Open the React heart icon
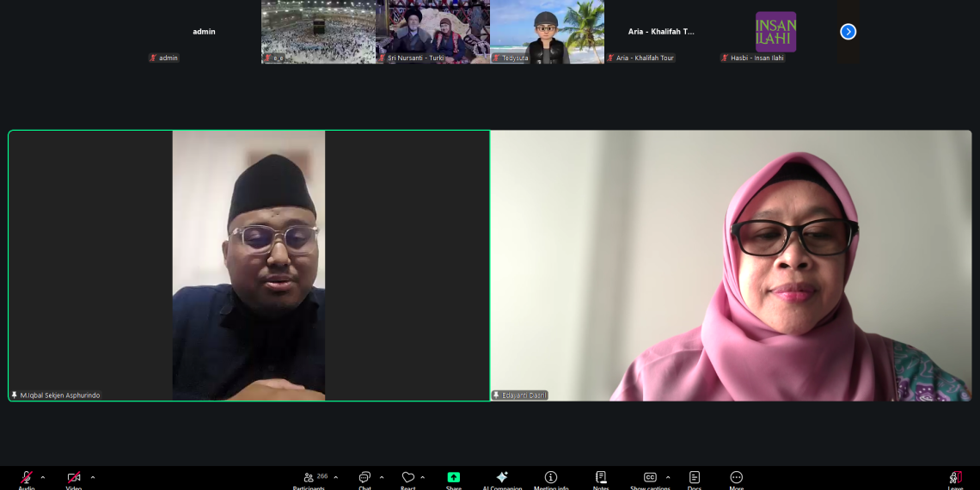This screenshot has height=490, width=980. tap(408, 478)
